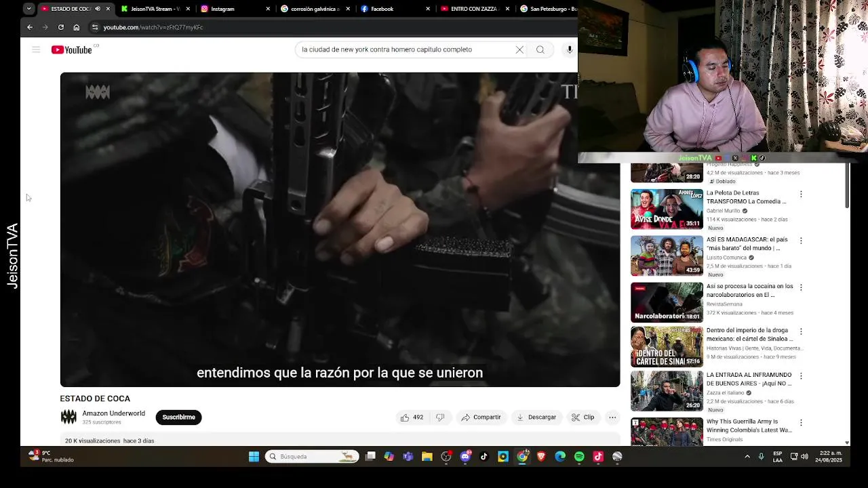
Task: Navigate back in the browser
Action: click(30, 27)
